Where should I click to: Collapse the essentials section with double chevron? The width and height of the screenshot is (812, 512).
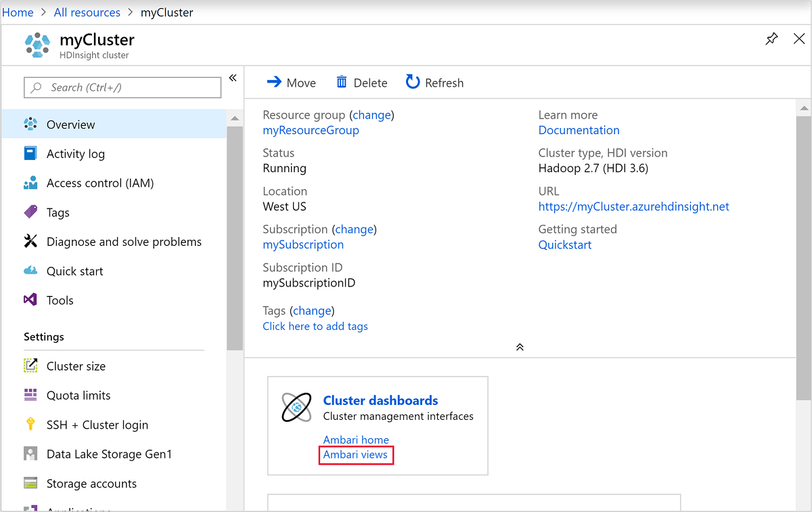[x=520, y=347]
